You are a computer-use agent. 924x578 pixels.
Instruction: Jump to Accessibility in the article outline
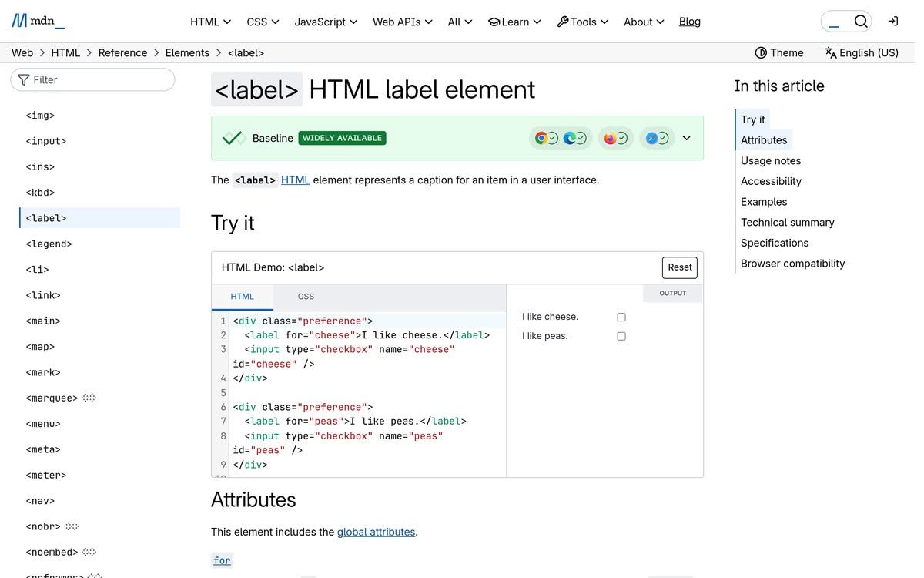[771, 181]
